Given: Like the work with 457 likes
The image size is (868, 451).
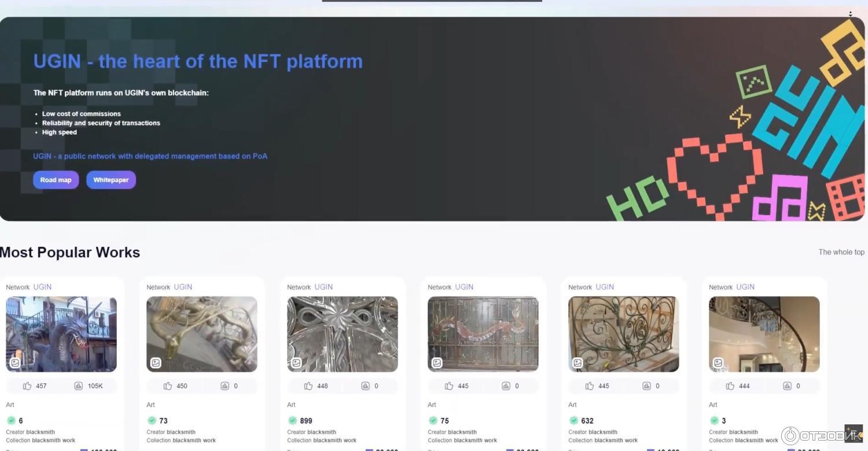Looking at the screenshot, I should pyautogui.click(x=27, y=386).
